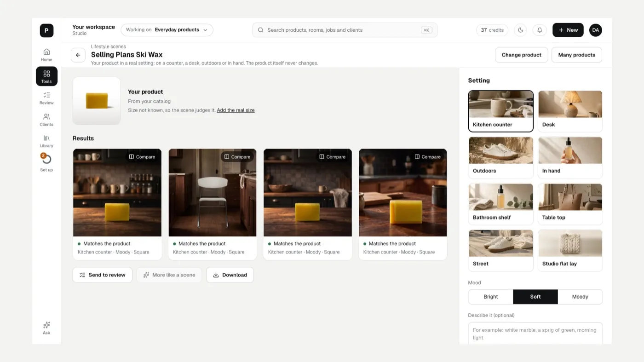The image size is (644, 362).
Task: Select the Desk setting
Action: click(x=570, y=111)
